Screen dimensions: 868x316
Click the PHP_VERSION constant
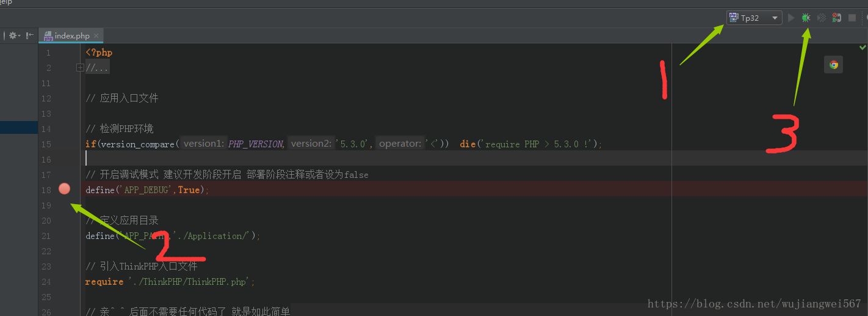tap(256, 144)
